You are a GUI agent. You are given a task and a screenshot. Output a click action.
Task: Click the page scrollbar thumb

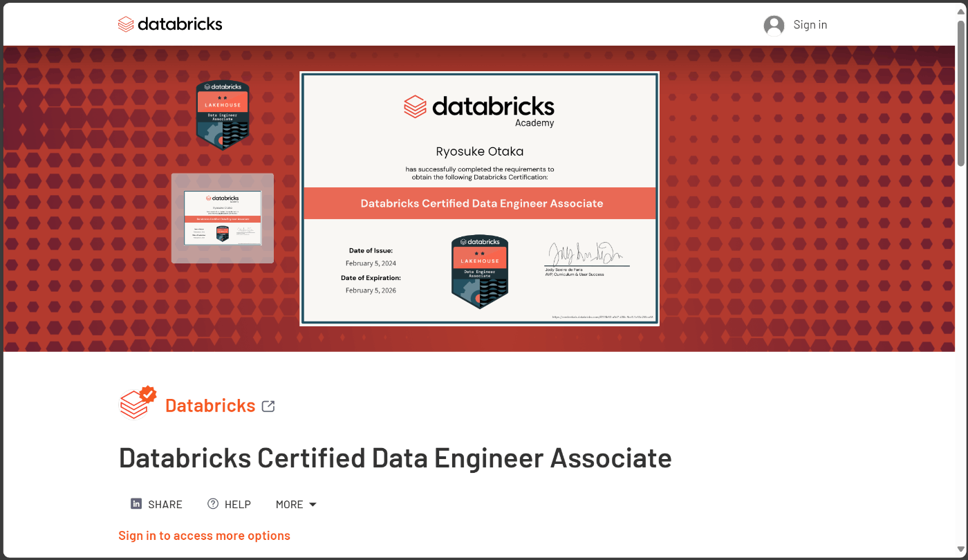tap(960, 93)
